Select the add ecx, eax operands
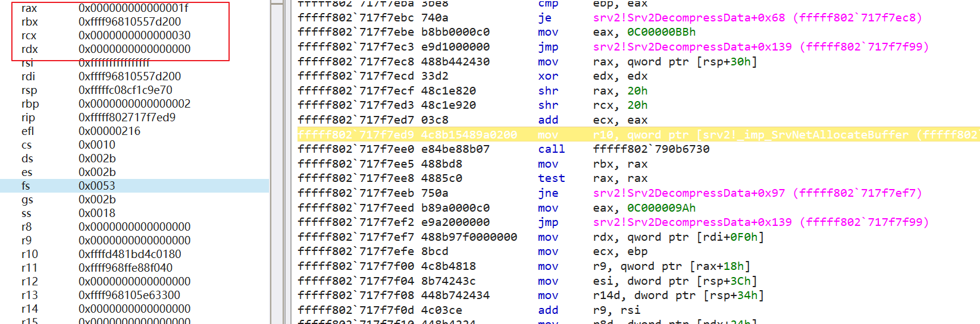The width and height of the screenshot is (980, 324). pyautogui.click(x=621, y=120)
